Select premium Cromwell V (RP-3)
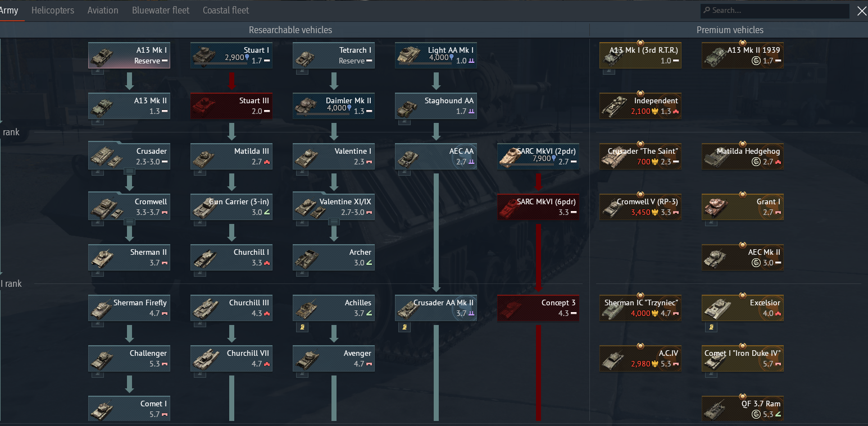 [640, 207]
